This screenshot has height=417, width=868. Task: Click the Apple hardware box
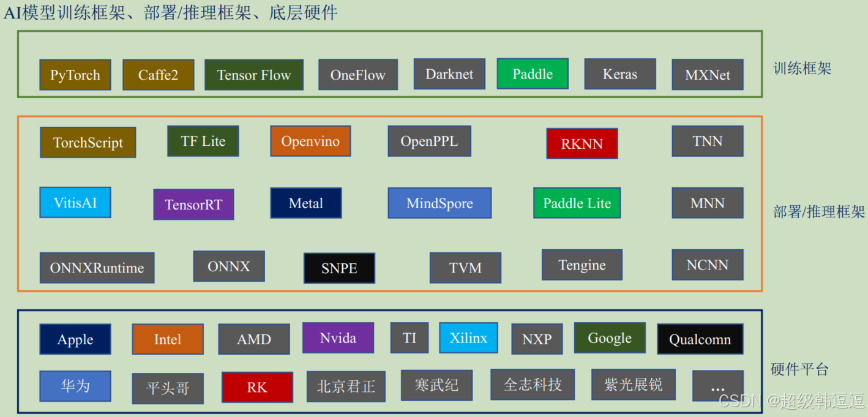pyautogui.click(x=75, y=339)
